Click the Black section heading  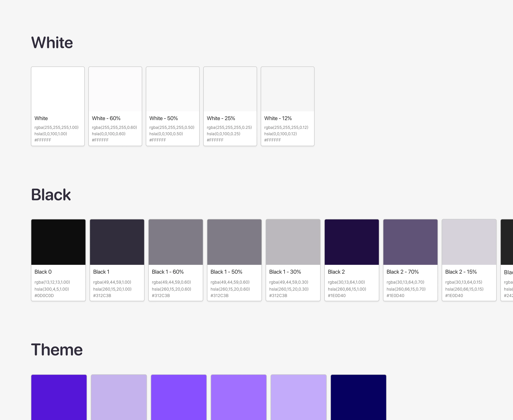pyautogui.click(x=51, y=195)
